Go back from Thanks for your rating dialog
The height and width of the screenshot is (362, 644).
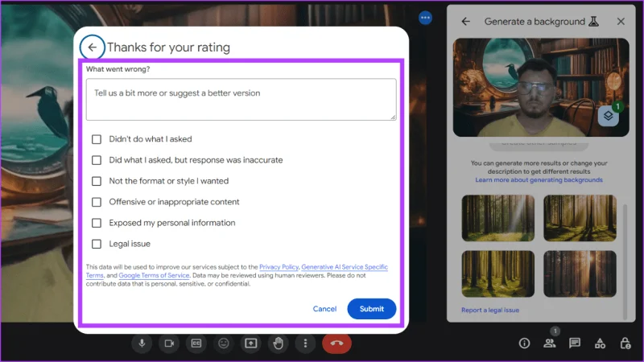92,47
